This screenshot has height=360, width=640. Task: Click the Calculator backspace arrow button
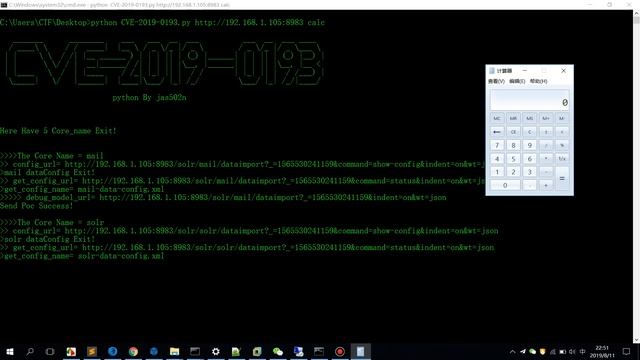(x=497, y=132)
